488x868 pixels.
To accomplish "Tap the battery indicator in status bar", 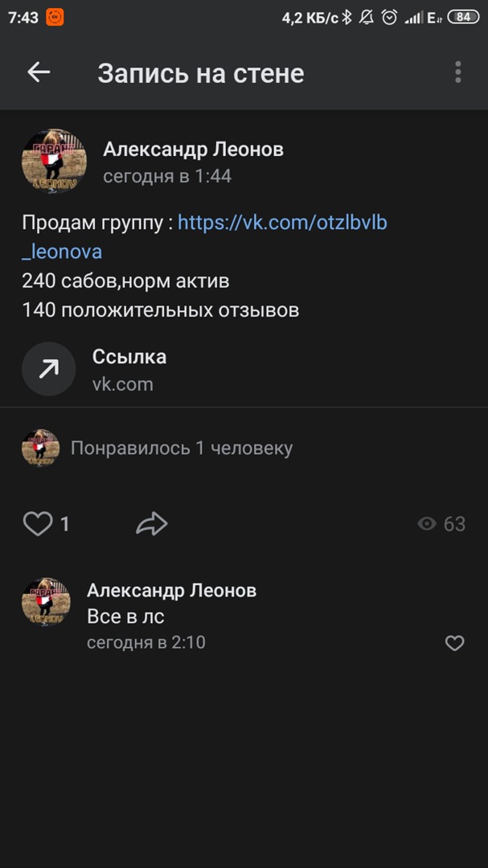I will tap(462, 17).
